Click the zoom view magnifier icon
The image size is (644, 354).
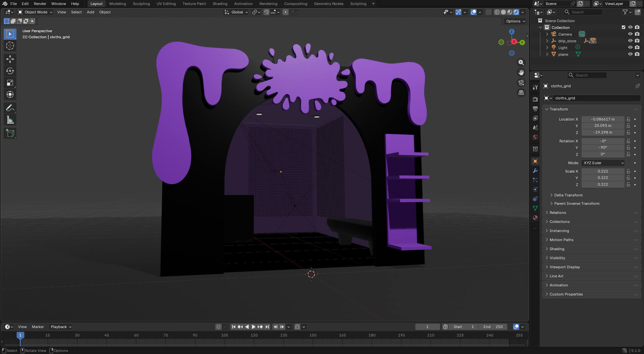click(x=521, y=62)
